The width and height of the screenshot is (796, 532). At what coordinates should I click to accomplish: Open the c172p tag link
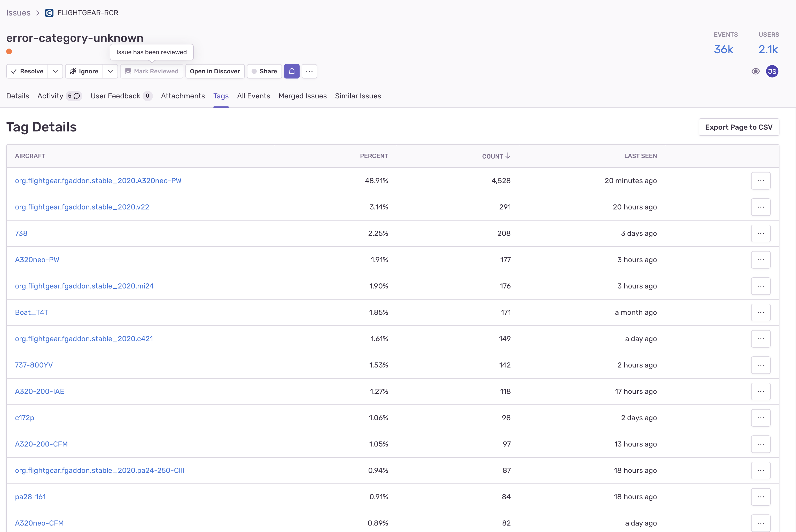(x=25, y=418)
